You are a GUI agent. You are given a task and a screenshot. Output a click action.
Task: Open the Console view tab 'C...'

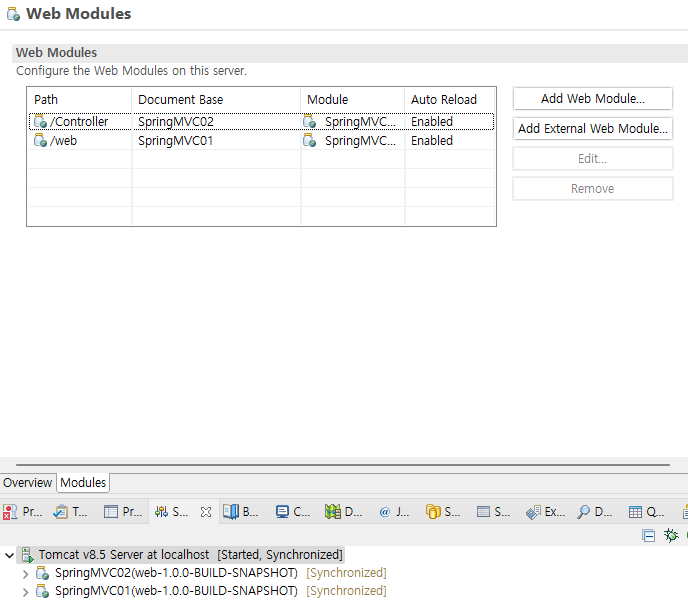point(293,511)
